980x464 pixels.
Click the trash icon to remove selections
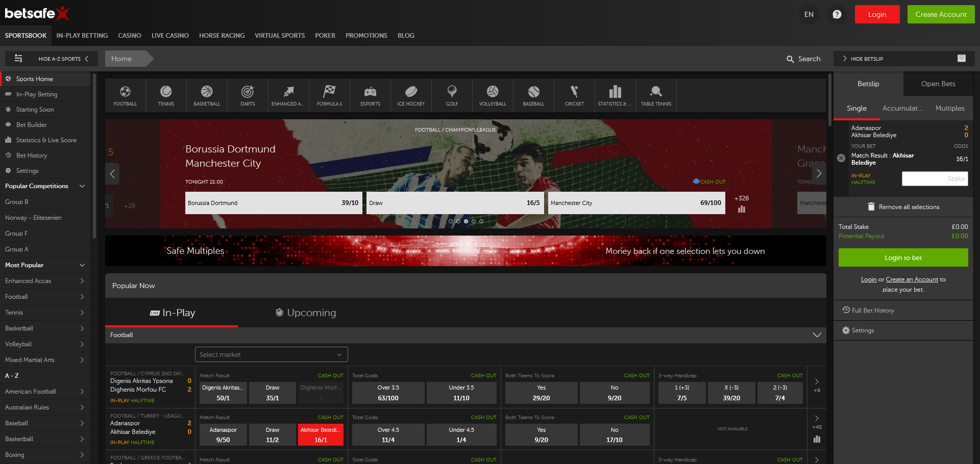tap(871, 207)
